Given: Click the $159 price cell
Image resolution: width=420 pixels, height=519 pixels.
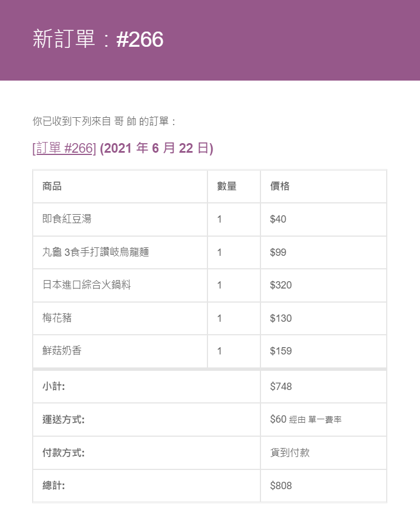Looking at the screenshot, I should pos(281,351).
